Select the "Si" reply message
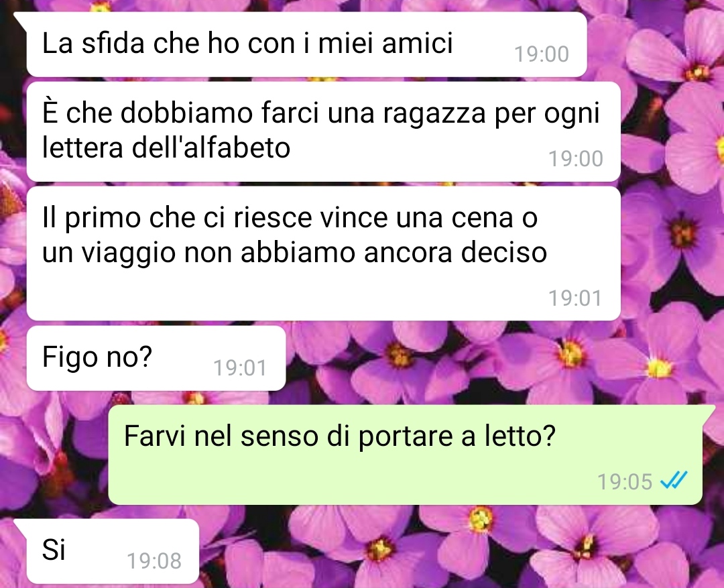 click(113, 551)
